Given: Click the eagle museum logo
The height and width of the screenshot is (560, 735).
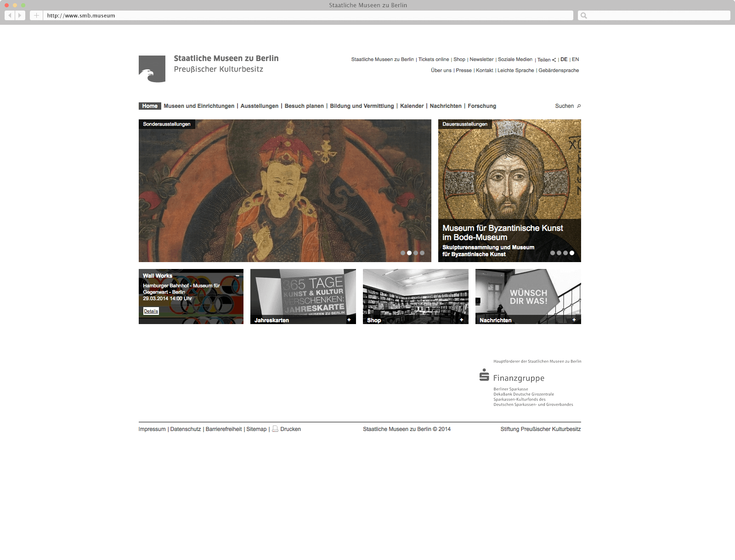Looking at the screenshot, I should click(x=152, y=69).
